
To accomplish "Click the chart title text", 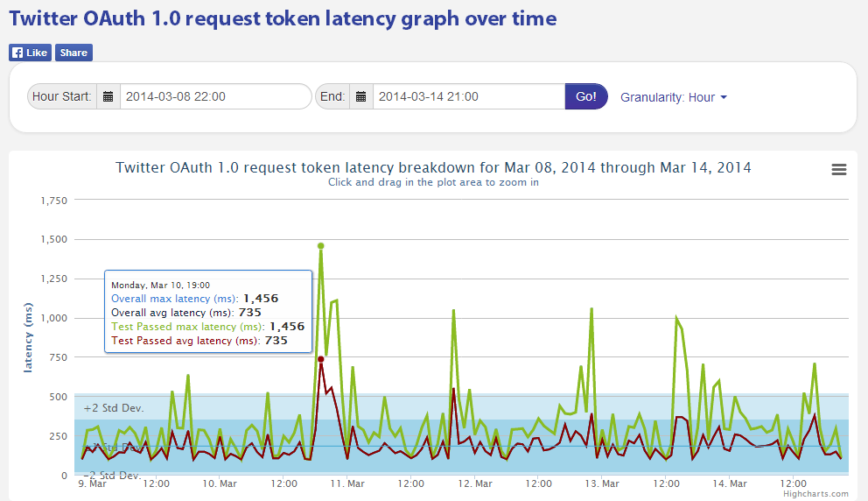I will [x=433, y=167].
